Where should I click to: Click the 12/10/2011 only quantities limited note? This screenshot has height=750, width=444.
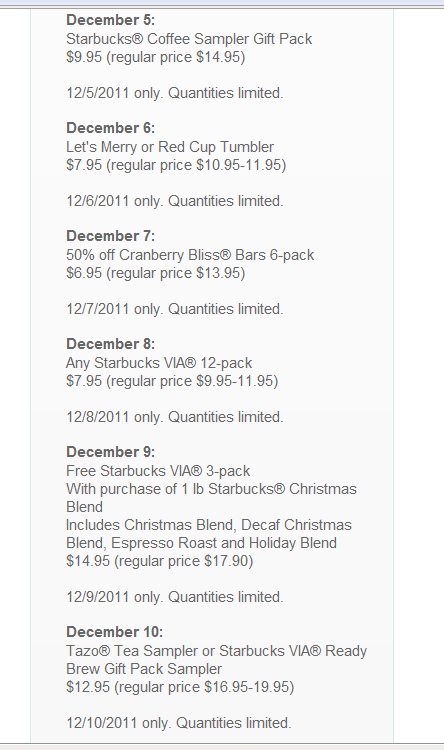pos(178,723)
